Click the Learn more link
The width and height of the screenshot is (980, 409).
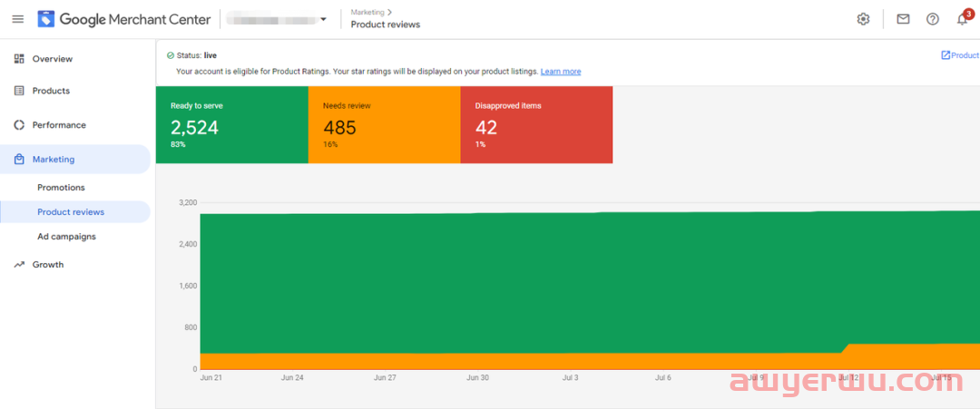[x=561, y=72]
